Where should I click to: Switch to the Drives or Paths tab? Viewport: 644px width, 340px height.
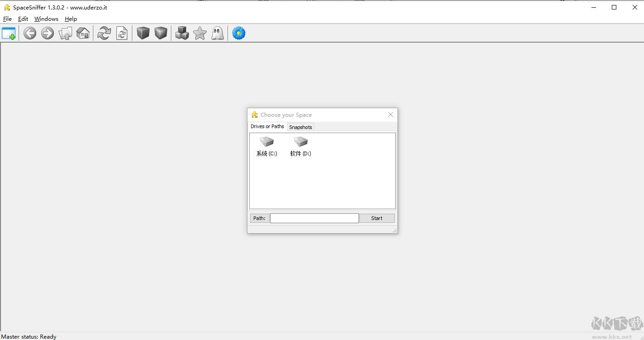coord(267,127)
